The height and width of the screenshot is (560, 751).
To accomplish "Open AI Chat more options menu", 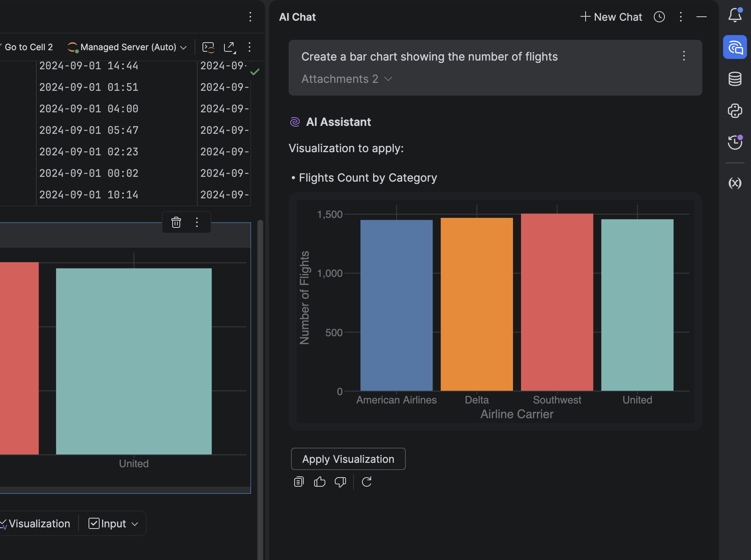I will coord(681,17).
